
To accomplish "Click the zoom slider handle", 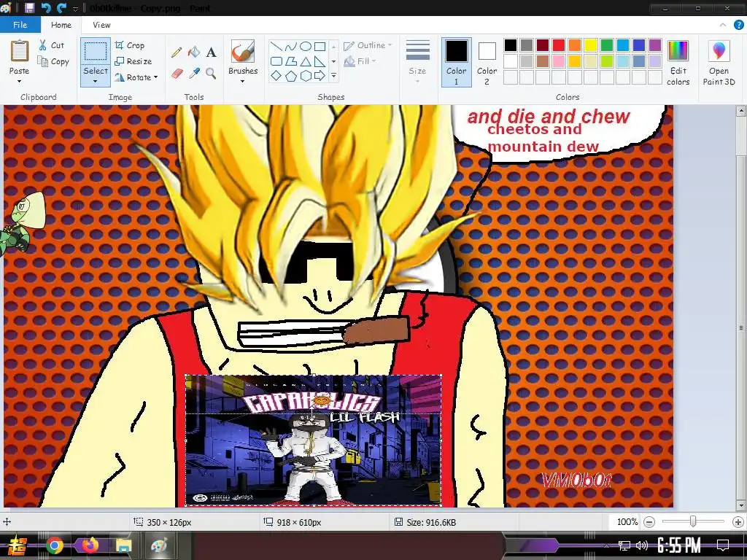I will [x=693, y=522].
